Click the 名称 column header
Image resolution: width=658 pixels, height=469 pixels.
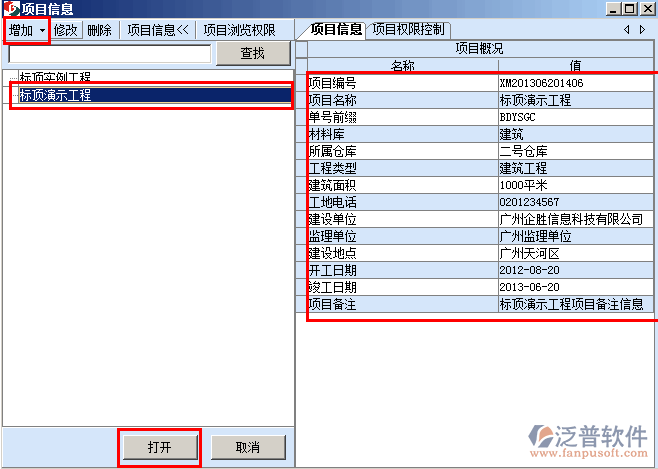(402, 66)
